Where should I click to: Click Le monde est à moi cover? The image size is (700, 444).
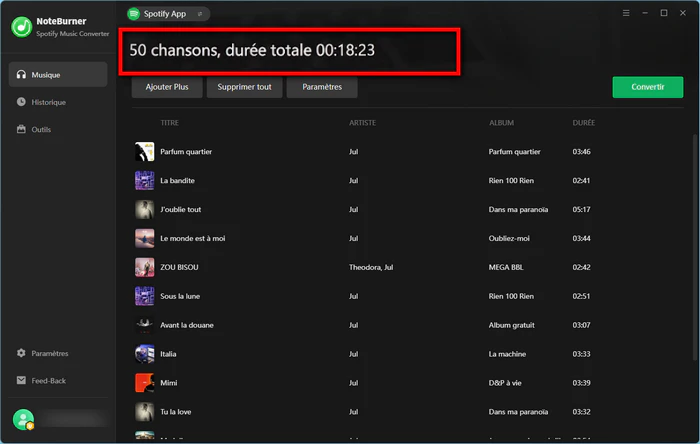pyautogui.click(x=145, y=238)
